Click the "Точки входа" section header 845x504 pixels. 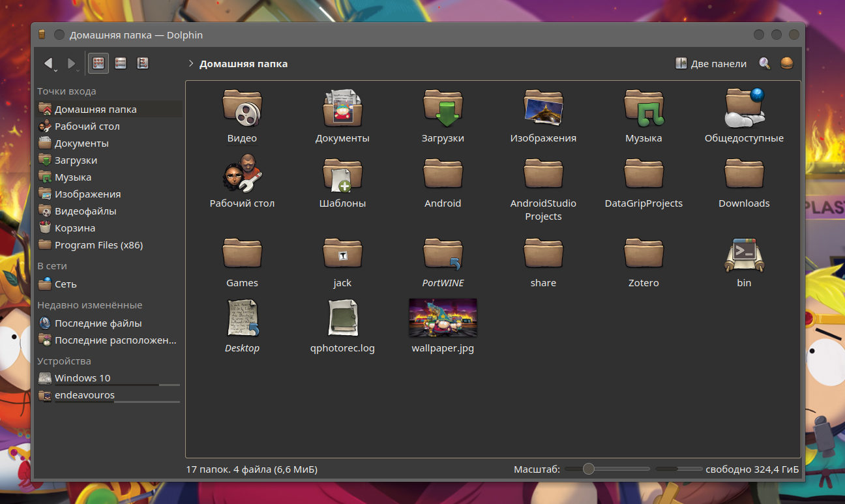[x=67, y=91]
